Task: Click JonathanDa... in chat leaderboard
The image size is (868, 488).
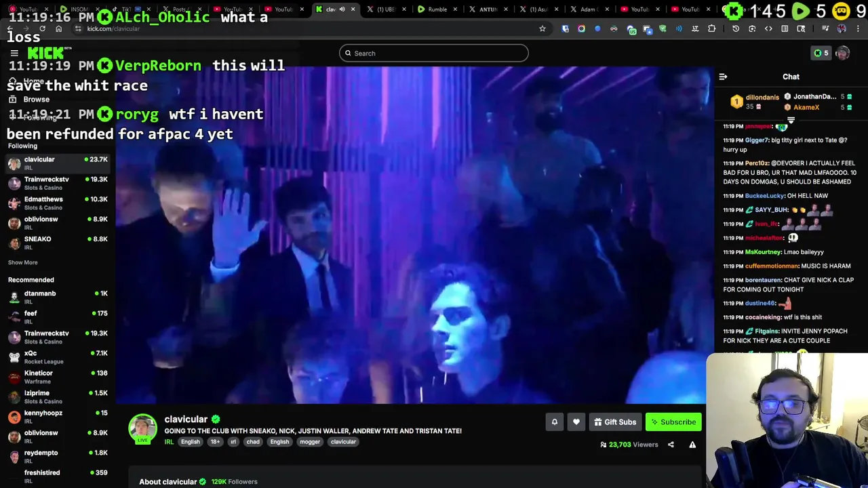Action: 814,97
